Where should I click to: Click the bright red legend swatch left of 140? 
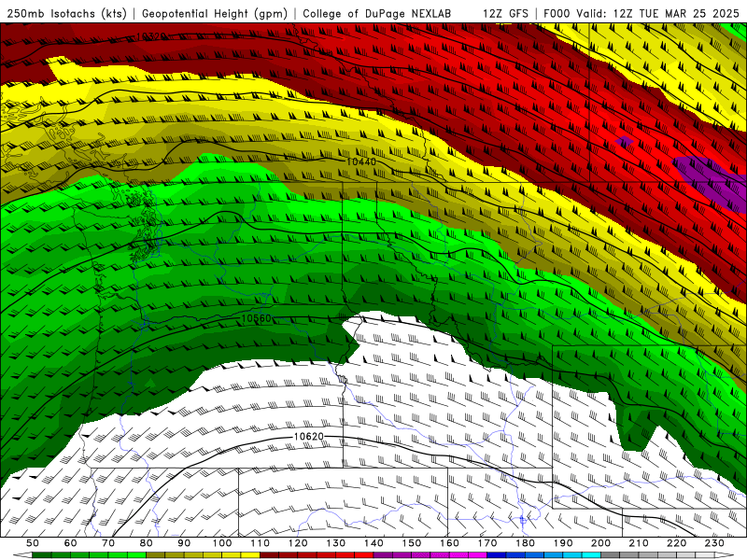[364, 555]
